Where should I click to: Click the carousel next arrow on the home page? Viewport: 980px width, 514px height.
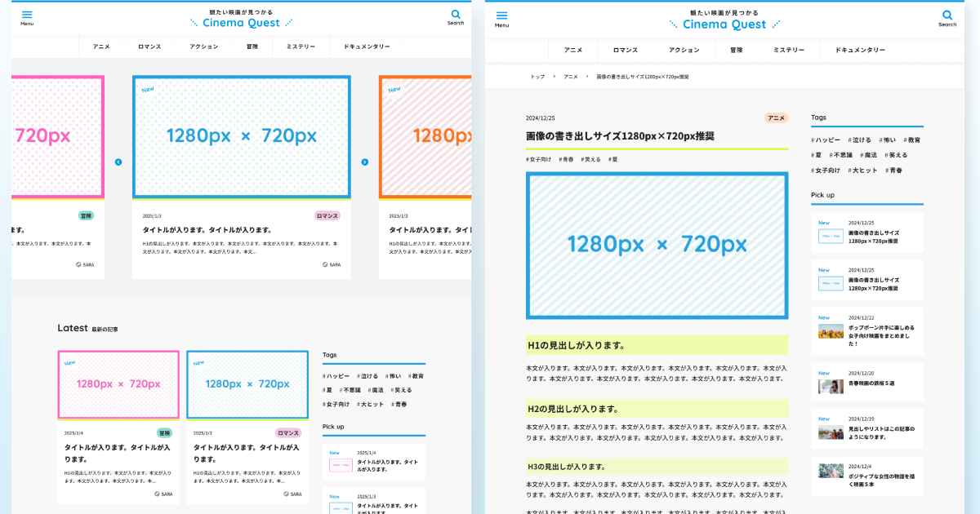pos(364,162)
